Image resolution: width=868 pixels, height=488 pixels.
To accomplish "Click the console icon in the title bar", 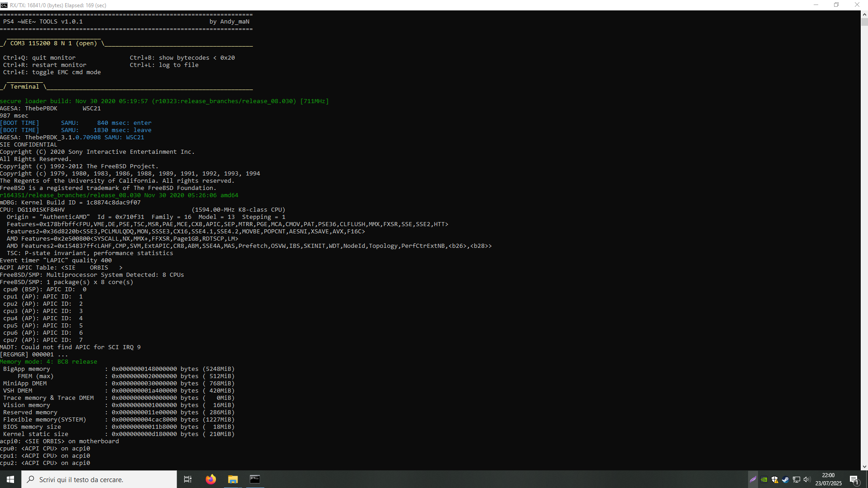I will tap(4, 5).
